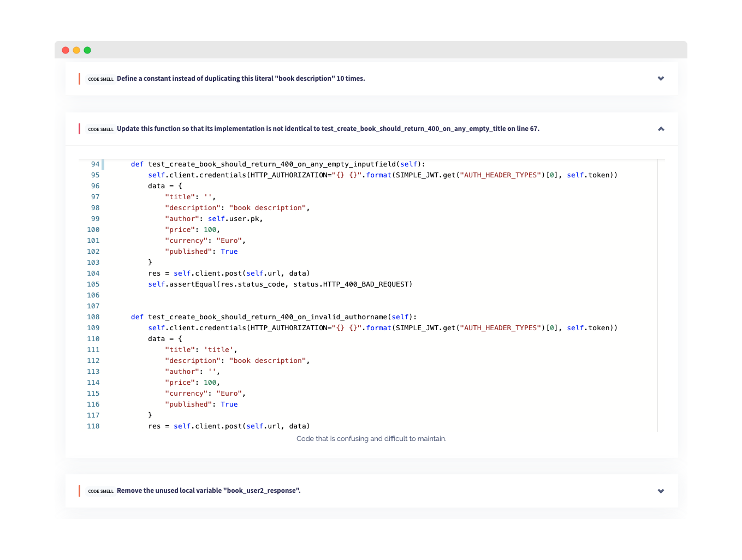
Task: Click the test_create_book_should_return_400_on_invalid_authorname function name
Action: [x=267, y=317]
